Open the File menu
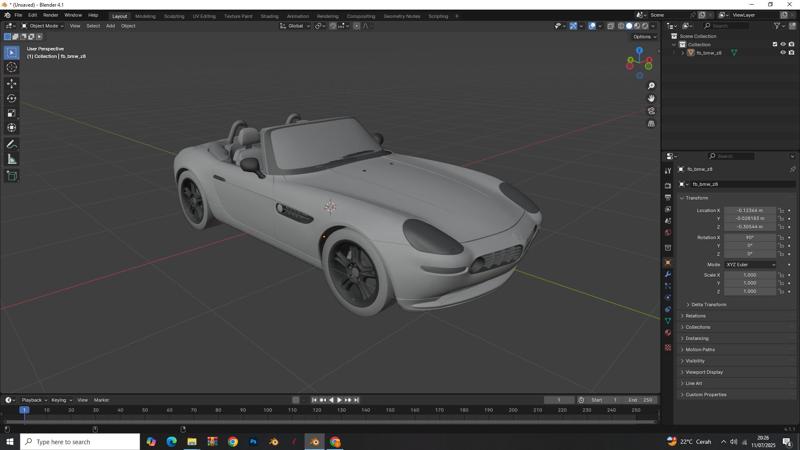Screen dimensions: 800x450 click(x=18, y=15)
